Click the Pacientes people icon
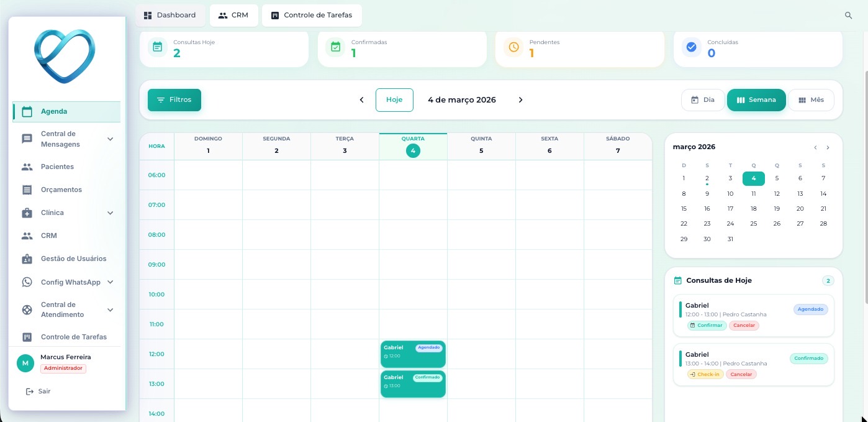This screenshot has height=422, width=868. pos(27,167)
